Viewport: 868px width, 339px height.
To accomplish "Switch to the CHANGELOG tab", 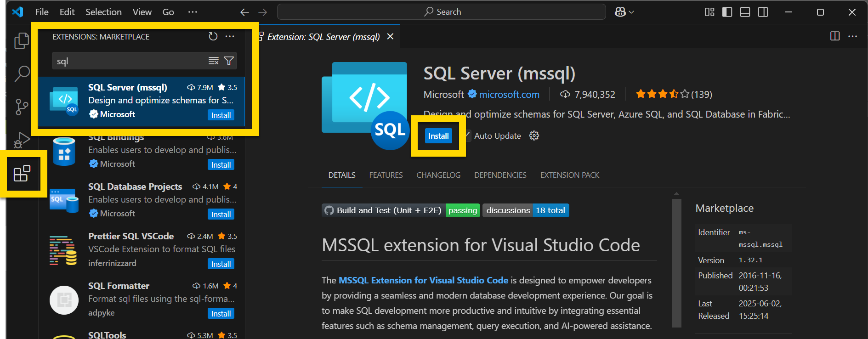I will coord(438,175).
